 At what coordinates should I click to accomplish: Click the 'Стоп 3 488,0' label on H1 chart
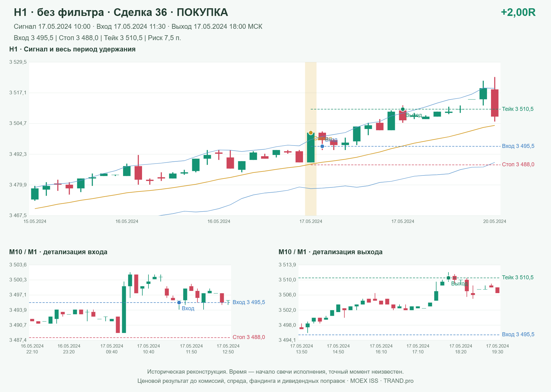[x=518, y=164]
